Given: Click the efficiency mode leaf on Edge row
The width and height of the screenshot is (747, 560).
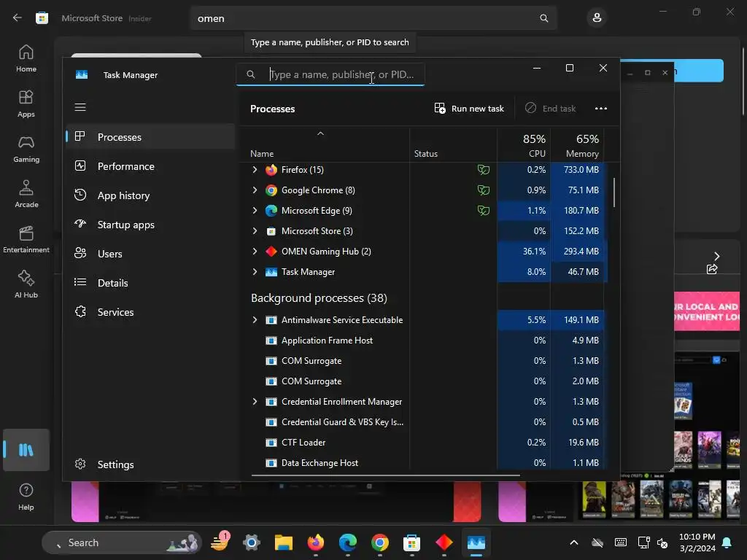Looking at the screenshot, I should tap(484, 211).
